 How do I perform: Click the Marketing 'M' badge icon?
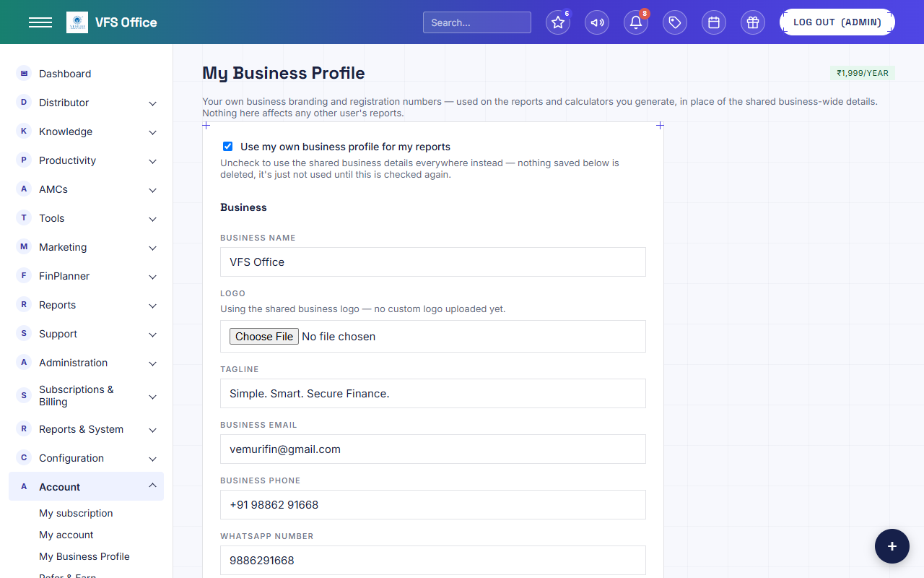(x=24, y=246)
